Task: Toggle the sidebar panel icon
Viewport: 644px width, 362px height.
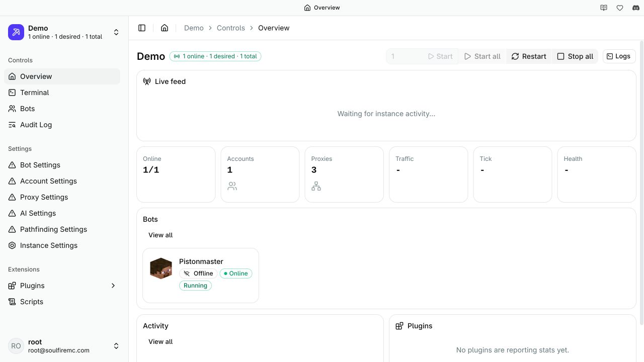Action: pyautogui.click(x=142, y=28)
